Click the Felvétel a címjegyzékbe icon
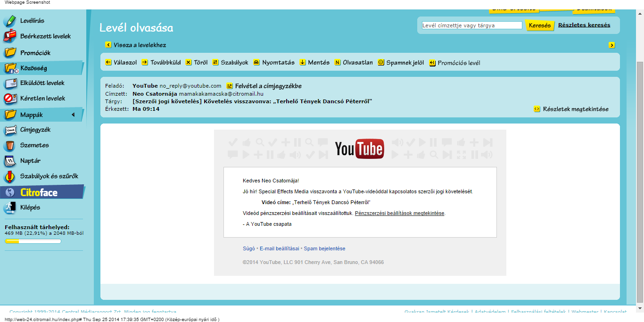This screenshot has height=322, width=644. pyautogui.click(x=230, y=86)
